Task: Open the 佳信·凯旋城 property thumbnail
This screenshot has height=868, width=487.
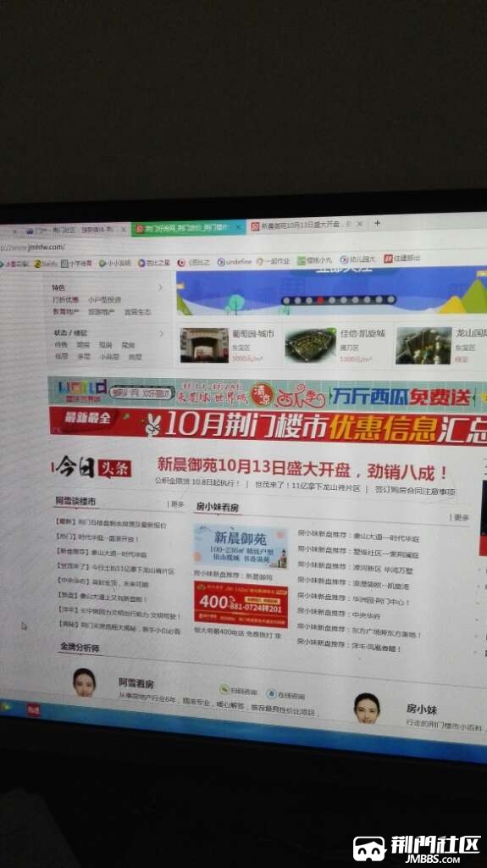Action: click(x=311, y=345)
